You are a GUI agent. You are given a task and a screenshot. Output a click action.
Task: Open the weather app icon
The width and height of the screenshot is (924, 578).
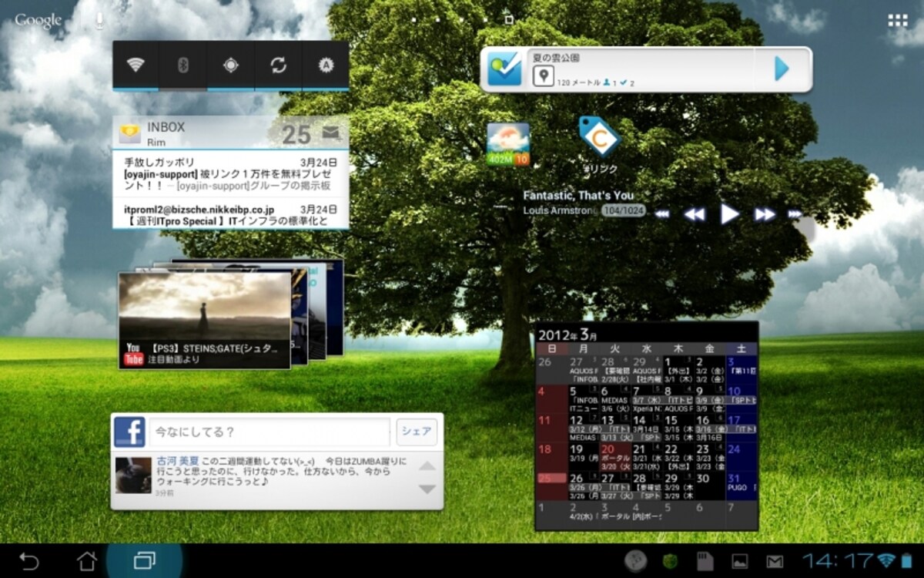click(508, 144)
